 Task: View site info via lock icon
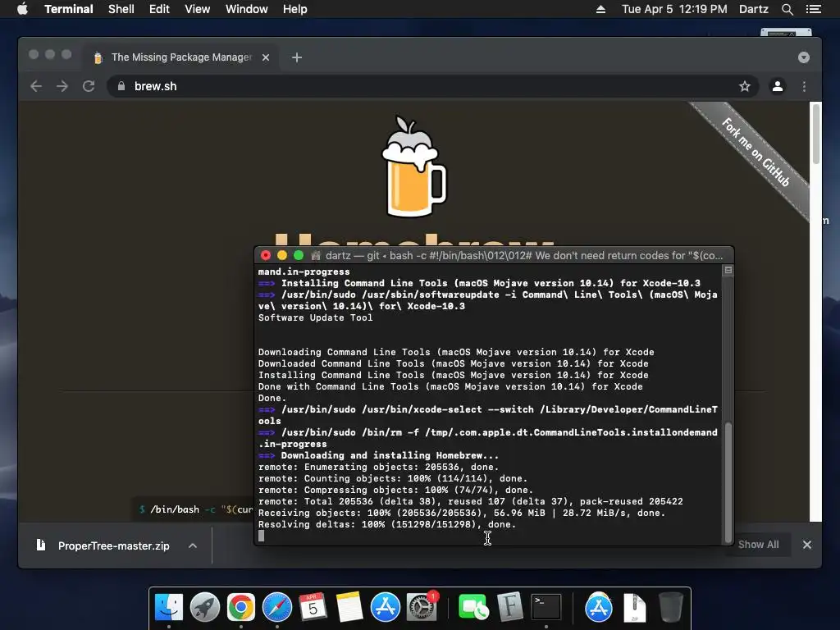click(x=121, y=86)
